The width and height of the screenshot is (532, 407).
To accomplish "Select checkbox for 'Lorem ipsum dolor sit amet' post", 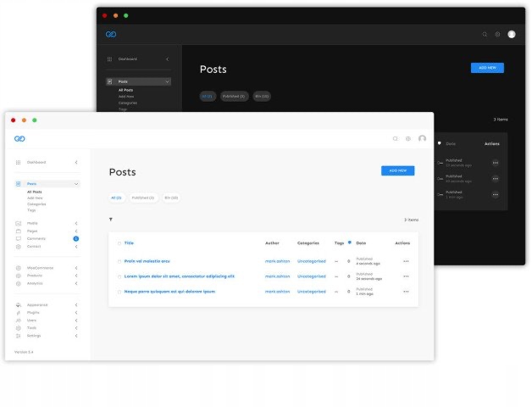I will click(119, 276).
